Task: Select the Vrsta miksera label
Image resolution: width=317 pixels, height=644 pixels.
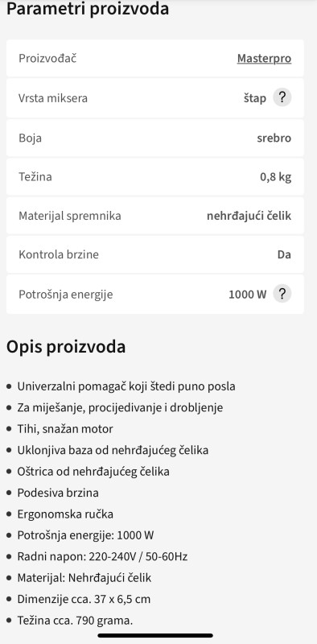Action: tap(53, 98)
